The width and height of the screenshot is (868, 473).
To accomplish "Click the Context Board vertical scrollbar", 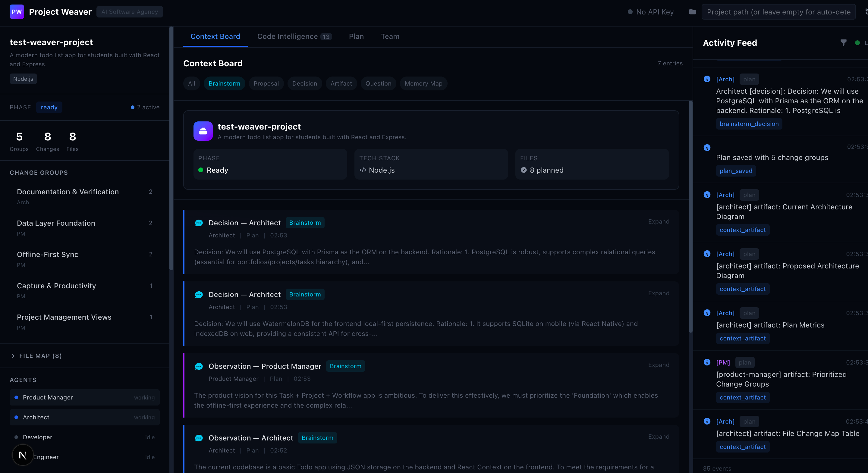I will [x=690, y=216].
